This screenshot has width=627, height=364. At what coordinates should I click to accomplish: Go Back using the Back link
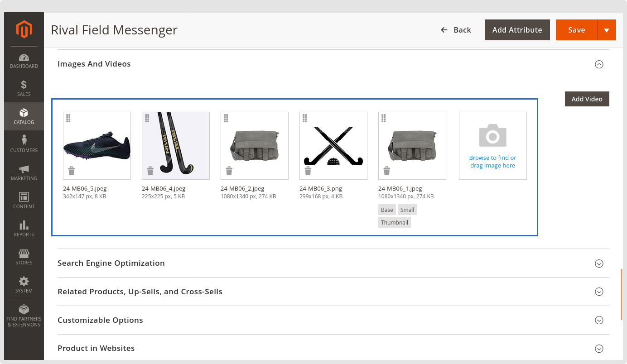(x=456, y=30)
